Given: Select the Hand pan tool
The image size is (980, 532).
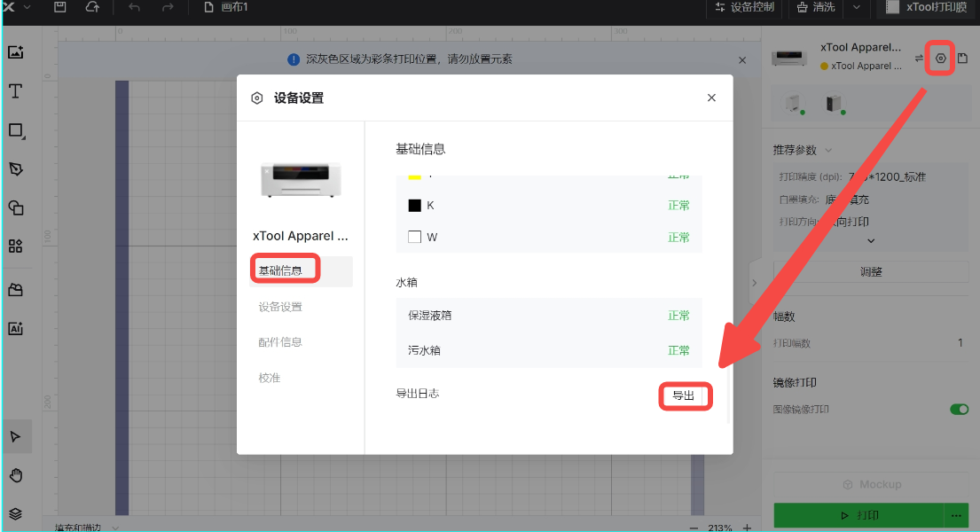Looking at the screenshot, I should tap(15, 475).
